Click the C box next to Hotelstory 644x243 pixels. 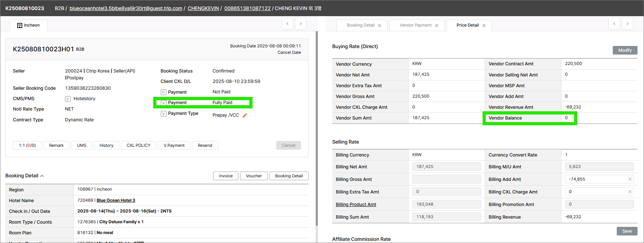click(68, 99)
